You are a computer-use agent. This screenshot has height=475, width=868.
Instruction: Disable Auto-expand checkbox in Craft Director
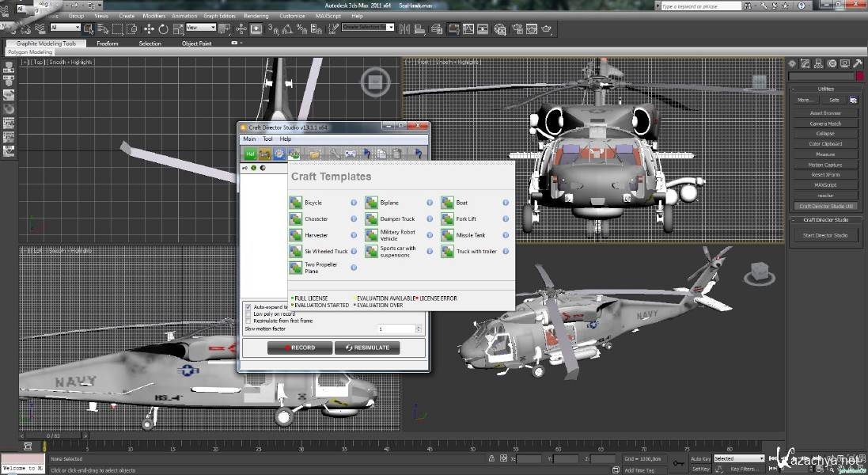tap(248, 306)
